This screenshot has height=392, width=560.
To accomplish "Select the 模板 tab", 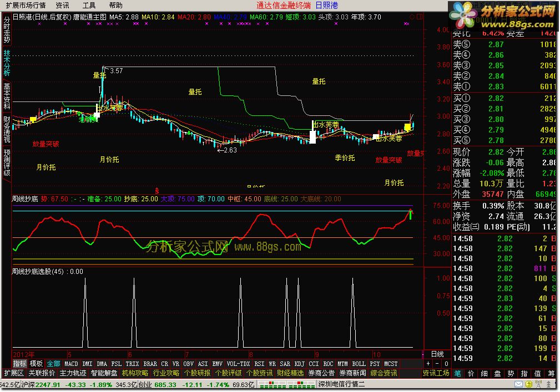I will click(36, 364).
